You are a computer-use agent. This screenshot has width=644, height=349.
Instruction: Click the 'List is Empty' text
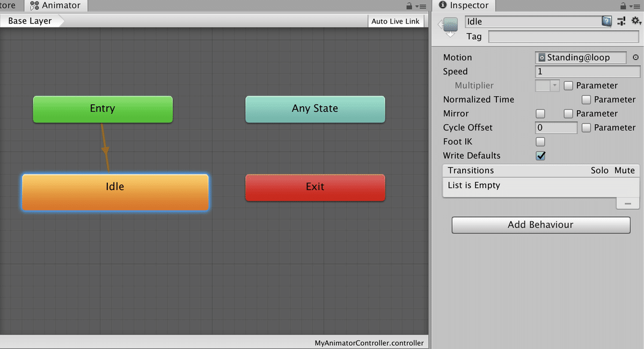(474, 185)
